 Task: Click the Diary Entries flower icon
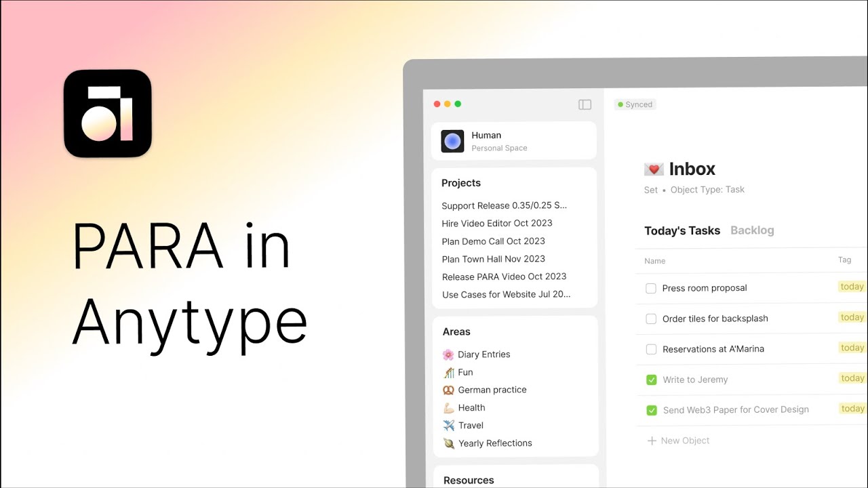(x=448, y=354)
